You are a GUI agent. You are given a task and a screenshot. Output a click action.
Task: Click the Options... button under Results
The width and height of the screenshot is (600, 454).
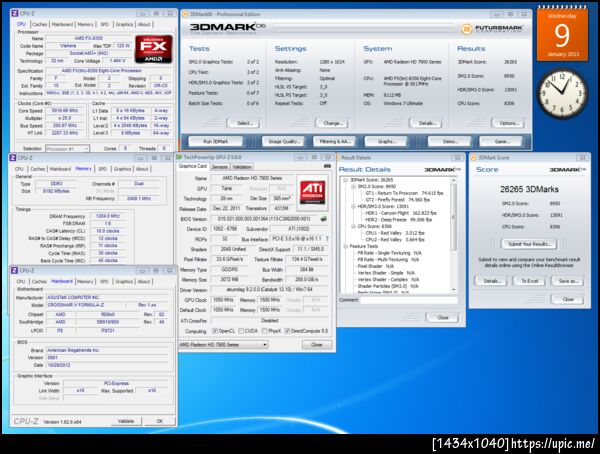coord(508,123)
